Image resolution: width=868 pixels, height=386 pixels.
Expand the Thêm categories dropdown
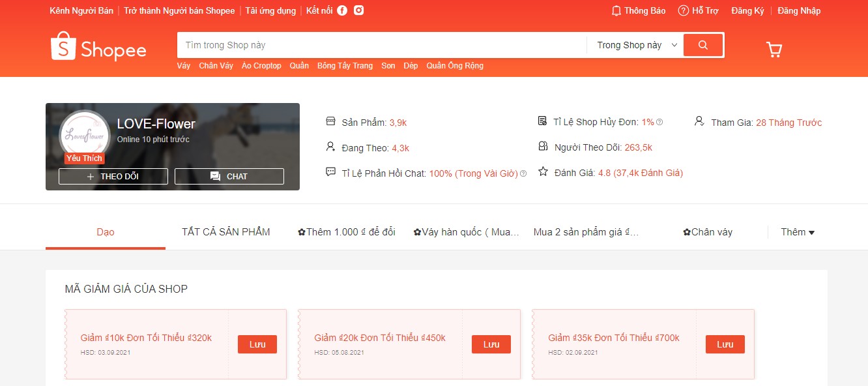point(798,232)
